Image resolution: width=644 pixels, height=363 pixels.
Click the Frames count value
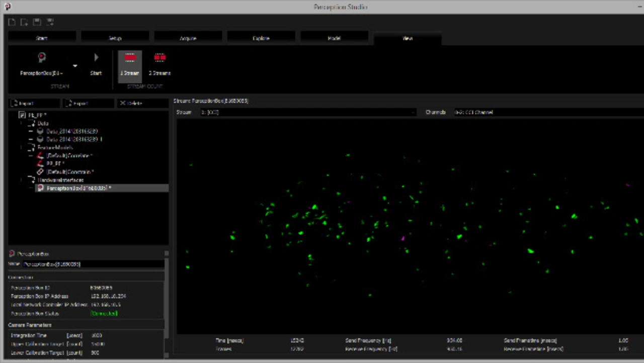pos(297,348)
